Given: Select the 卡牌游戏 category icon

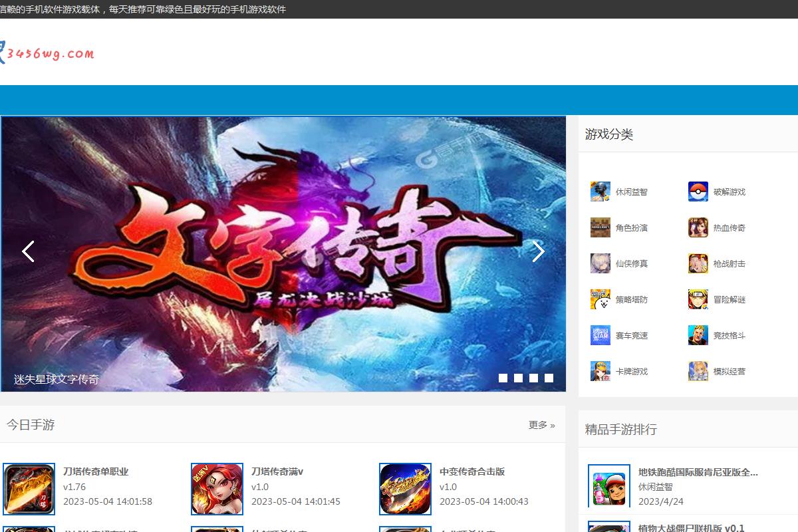Looking at the screenshot, I should coord(600,371).
